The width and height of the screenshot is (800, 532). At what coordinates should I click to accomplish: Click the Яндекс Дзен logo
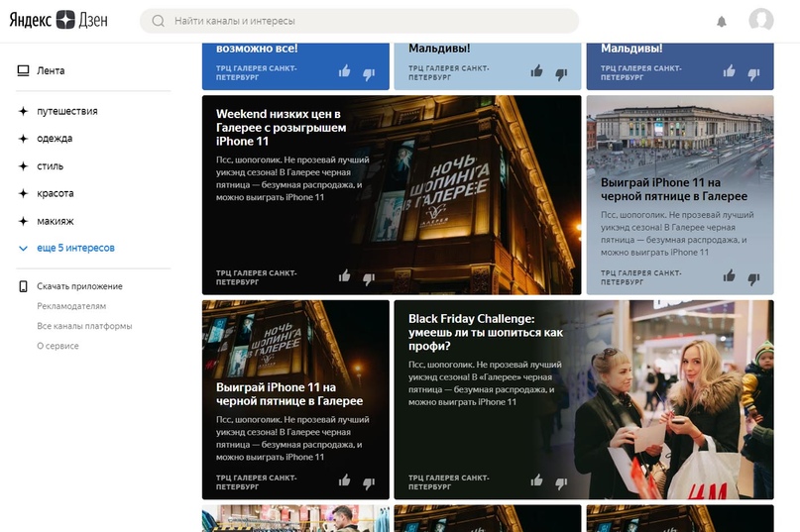(x=58, y=21)
